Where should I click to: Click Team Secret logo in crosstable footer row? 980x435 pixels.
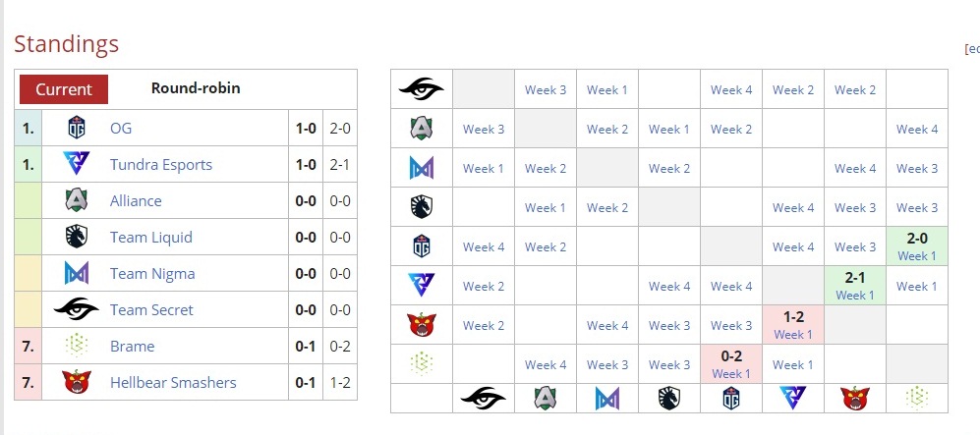point(484,398)
